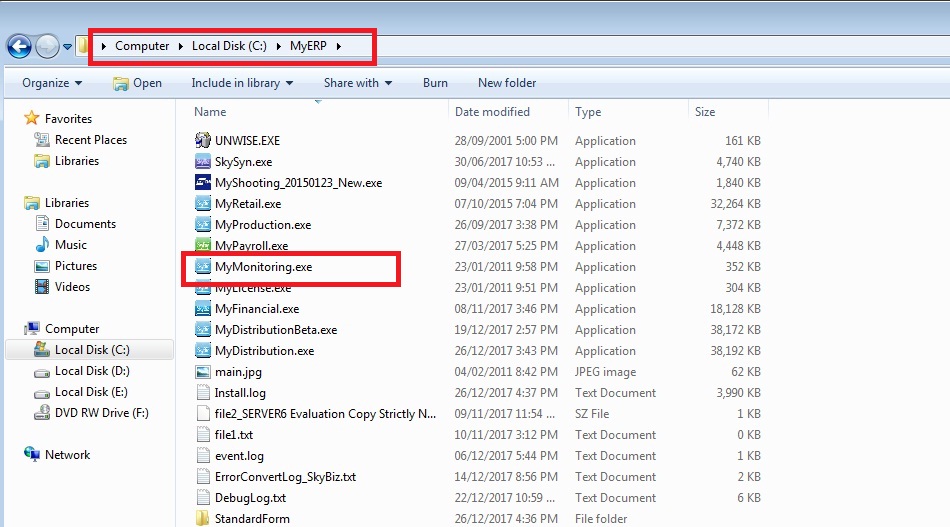The image size is (950, 527).
Task: Open Documents library in sidebar
Action: [x=85, y=224]
